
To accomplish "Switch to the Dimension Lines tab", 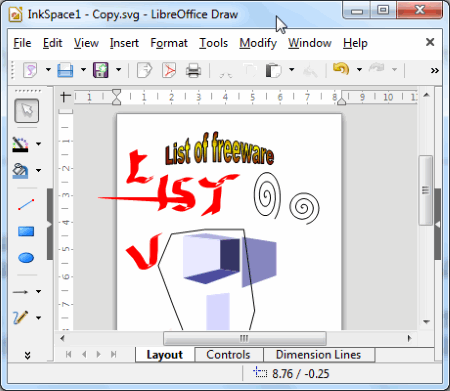I will [319, 355].
